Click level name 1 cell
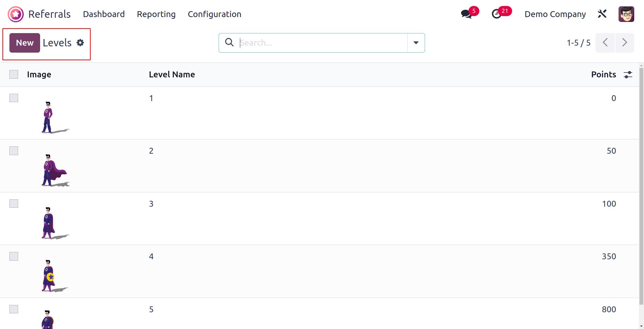Screen dimensions: 644x329 coord(151,98)
